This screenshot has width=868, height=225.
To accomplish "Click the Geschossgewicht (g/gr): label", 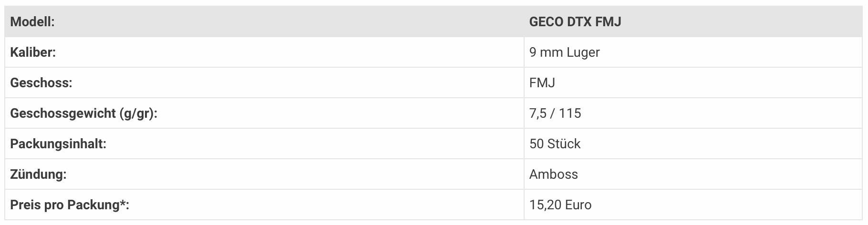I will tap(83, 114).
